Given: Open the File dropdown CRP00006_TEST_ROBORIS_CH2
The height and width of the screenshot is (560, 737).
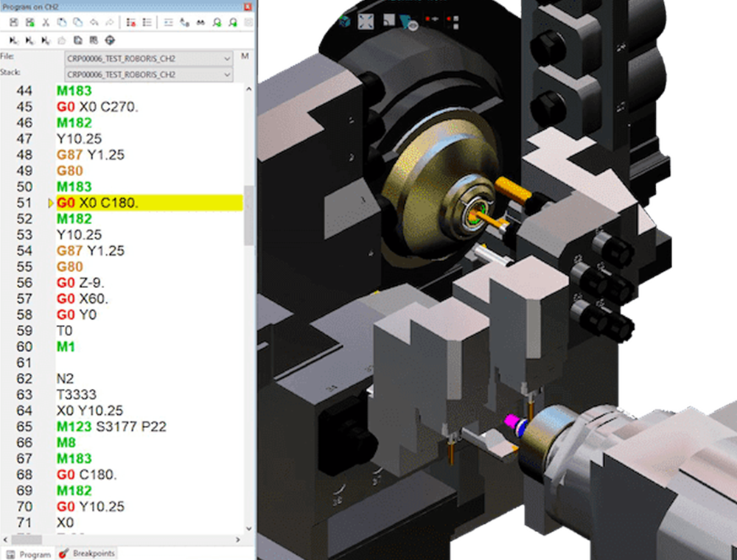Looking at the screenshot, I should coord(149,59).
